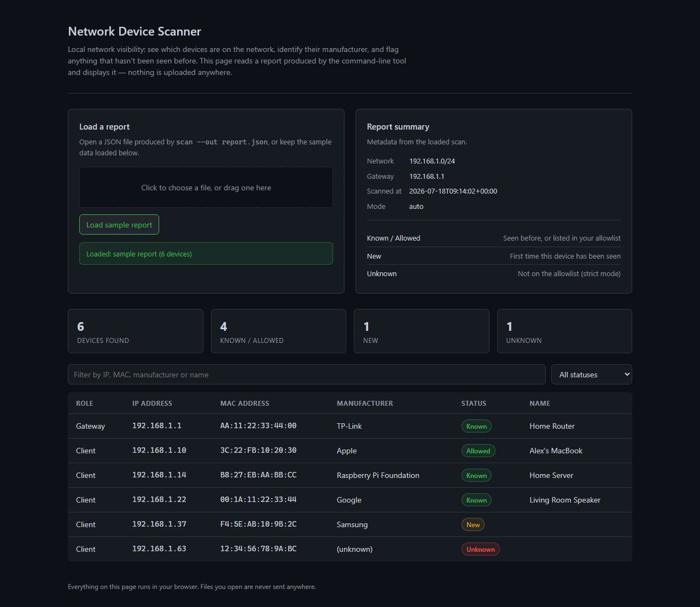Image resolution: width=700 pixels, height=607 pixels.
Task: Click the Samsung manufacturer cell
Action: pyautogui.click(x=352, y=524)
